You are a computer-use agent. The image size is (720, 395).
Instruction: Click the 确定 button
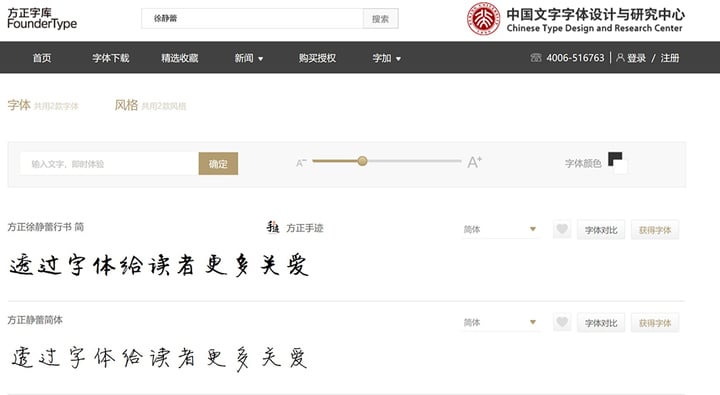click(x=218, y=164)
